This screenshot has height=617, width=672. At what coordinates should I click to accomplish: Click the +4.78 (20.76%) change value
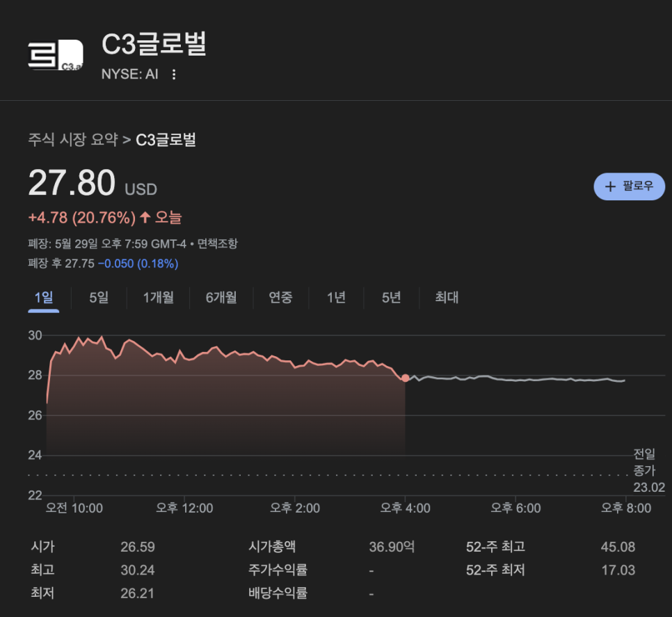pyautogui.click(x=82, y=218)
